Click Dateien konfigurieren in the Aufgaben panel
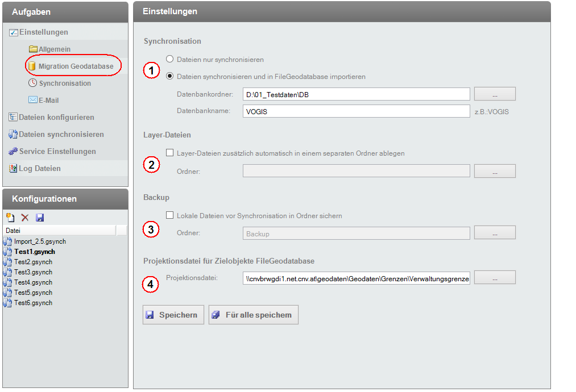This screenshot has width=576, height=392. (x=57, y=118)
